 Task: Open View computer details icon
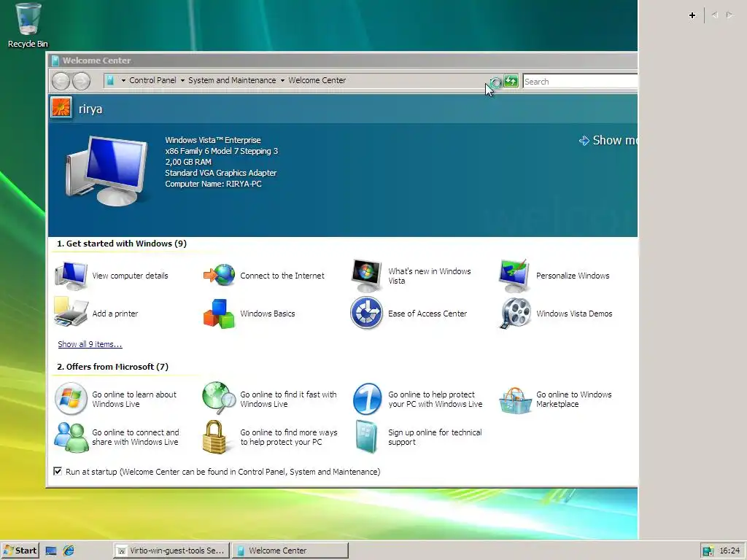click(x=71, y=275)
